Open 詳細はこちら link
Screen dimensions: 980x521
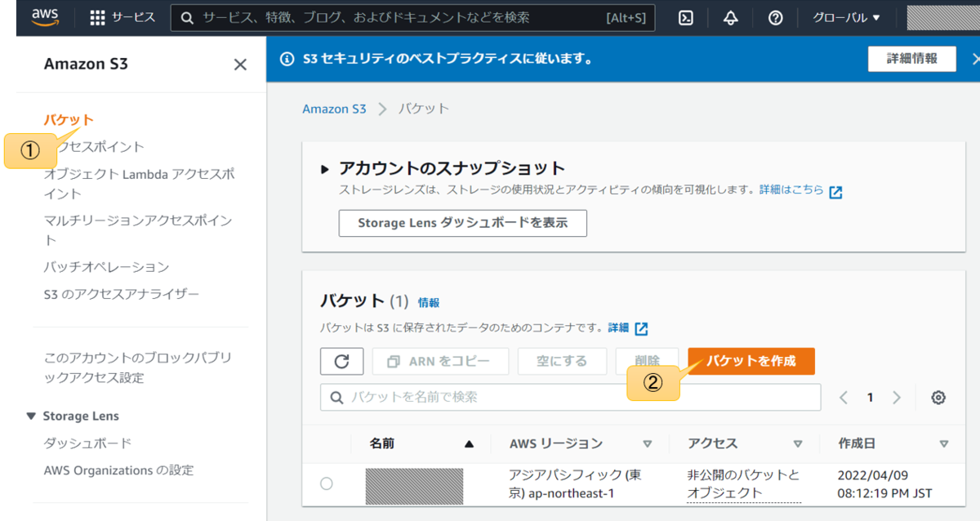(791, 189)
